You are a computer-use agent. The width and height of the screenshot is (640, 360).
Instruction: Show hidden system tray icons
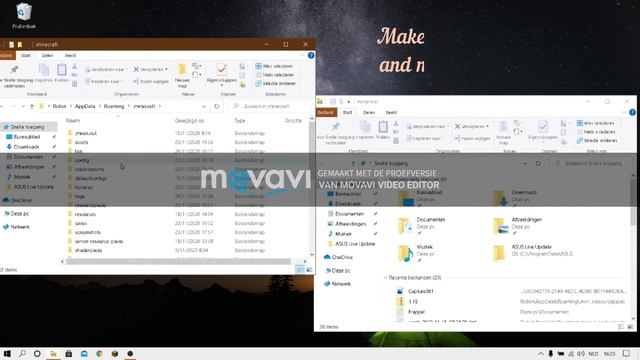coord(540,354)
